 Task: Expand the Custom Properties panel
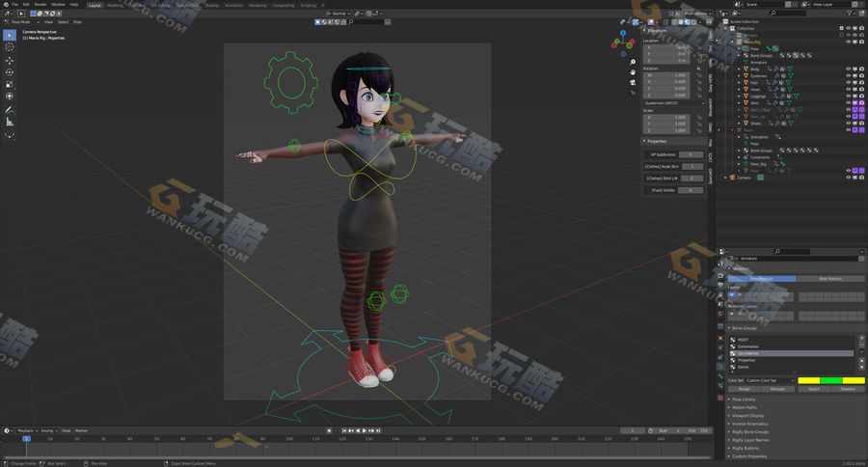click(749, 456)
